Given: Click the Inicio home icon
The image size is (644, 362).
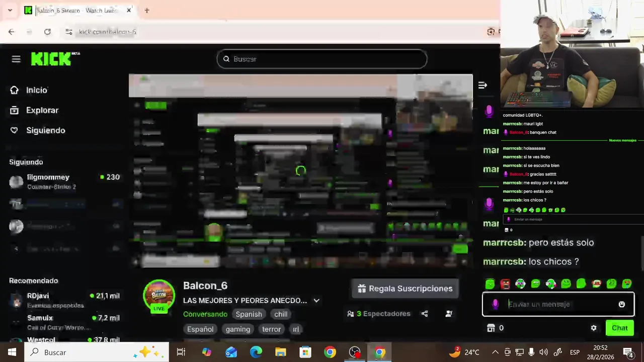Looking at the screenshot, I should (14, 90).
